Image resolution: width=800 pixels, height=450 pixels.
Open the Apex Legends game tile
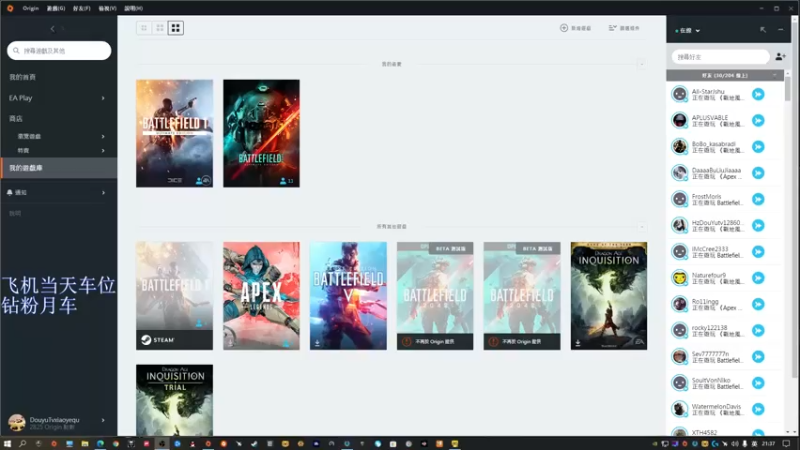click(x=261, y=296)
